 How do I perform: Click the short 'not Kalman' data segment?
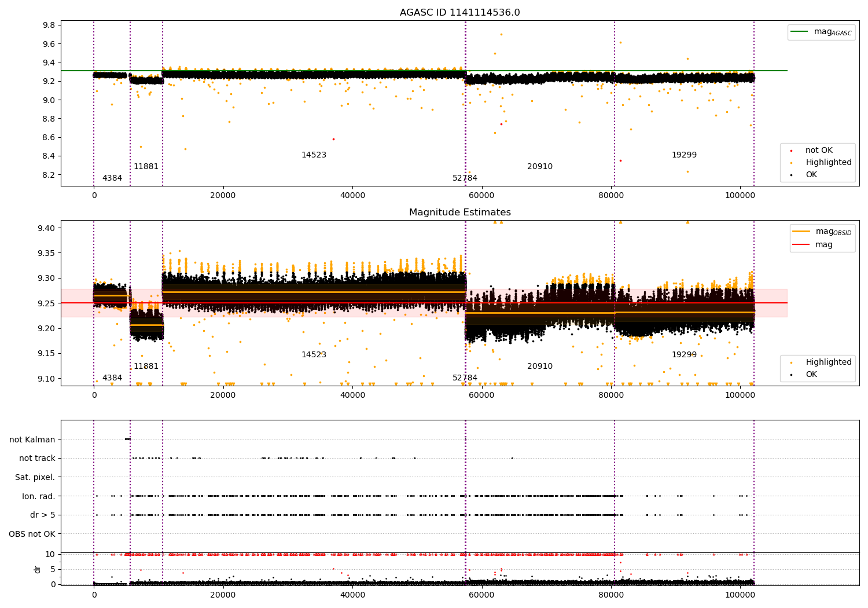coord(128,439)
